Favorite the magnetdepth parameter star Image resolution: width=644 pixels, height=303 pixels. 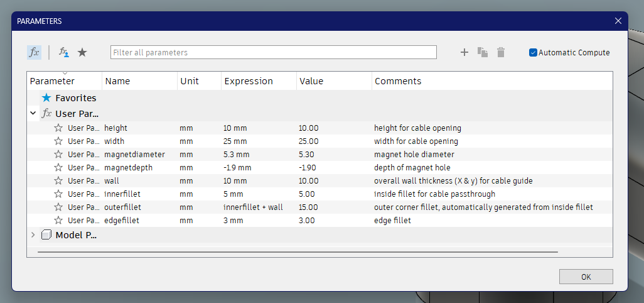point(58,167)
